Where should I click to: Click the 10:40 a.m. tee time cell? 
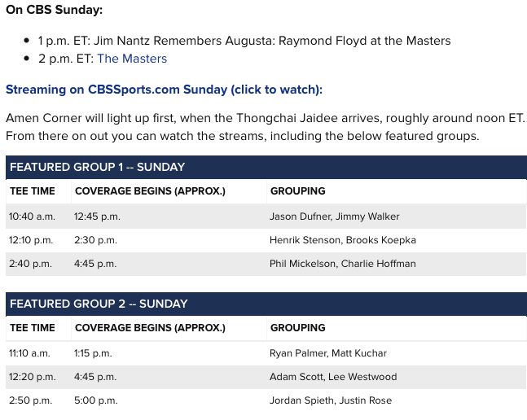[x=32, y=217]
